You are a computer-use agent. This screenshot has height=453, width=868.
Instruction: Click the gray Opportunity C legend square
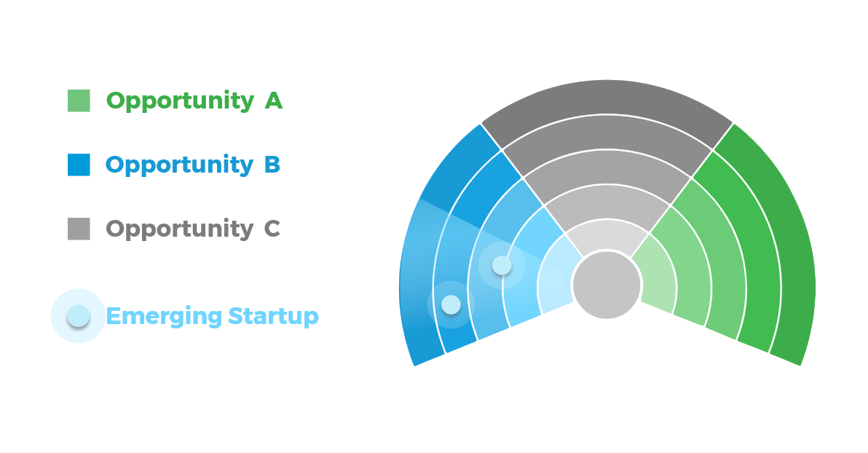(79, 229)
